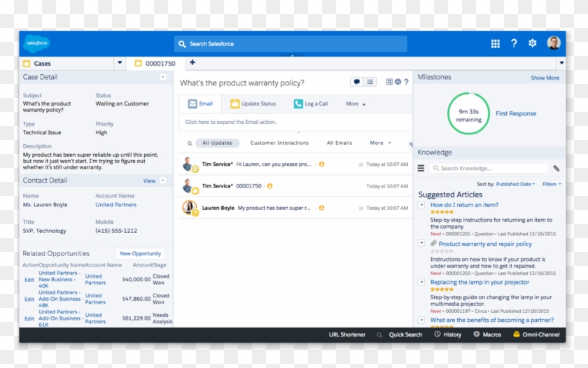This screenshot has height=368, width=588.
Task: Open 'Product warranty and repair policy' article
Action: pos(485,244)
